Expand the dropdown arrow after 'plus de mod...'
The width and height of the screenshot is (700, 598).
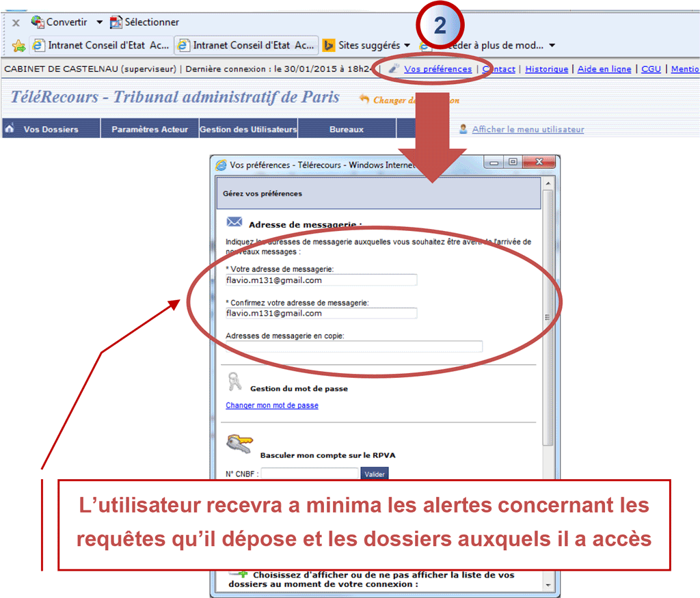tap(552, 46)
